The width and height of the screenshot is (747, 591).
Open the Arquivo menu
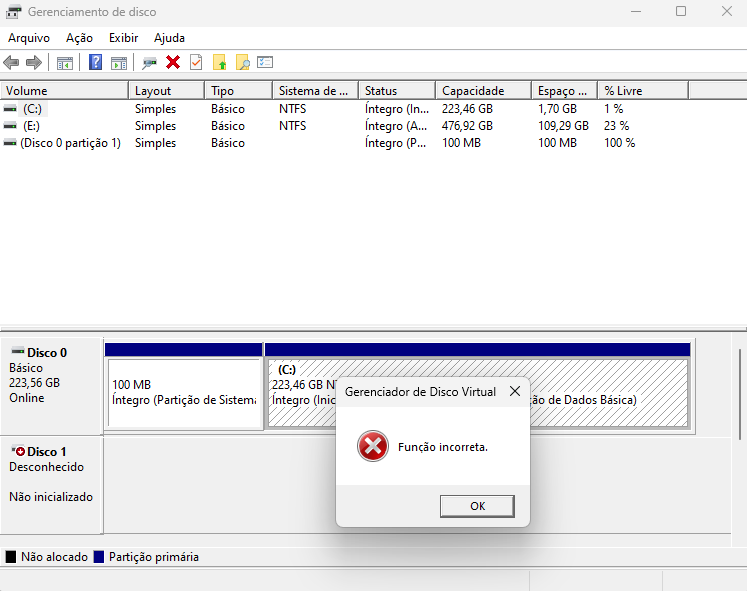click(29, 38)
